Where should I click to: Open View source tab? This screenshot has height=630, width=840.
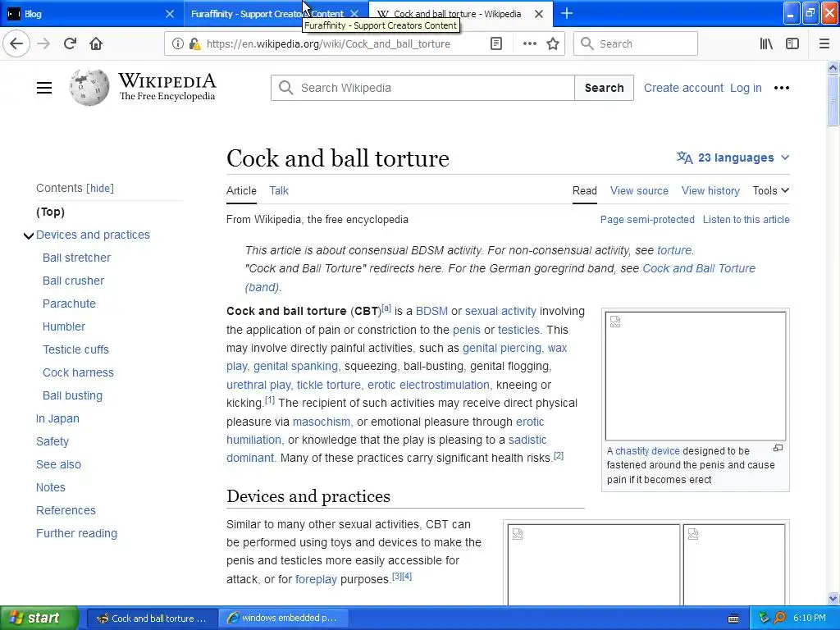[639, 190]
